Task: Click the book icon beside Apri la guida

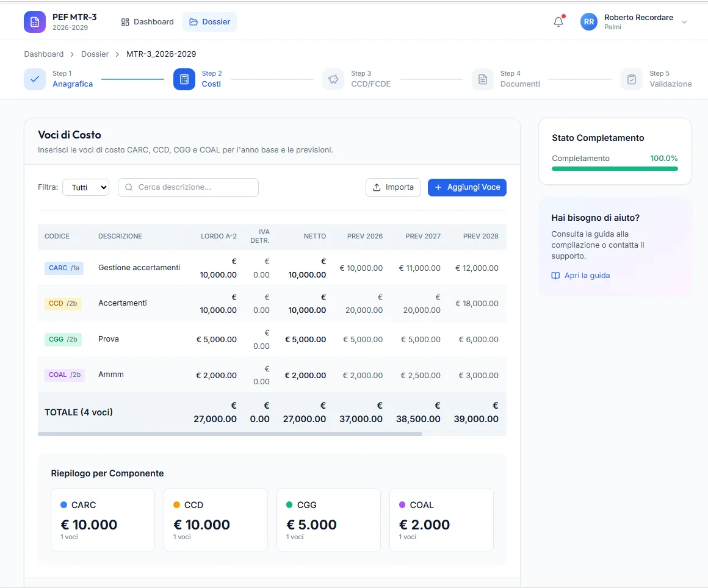Action: pyautogui.click(x=555, y=276)
